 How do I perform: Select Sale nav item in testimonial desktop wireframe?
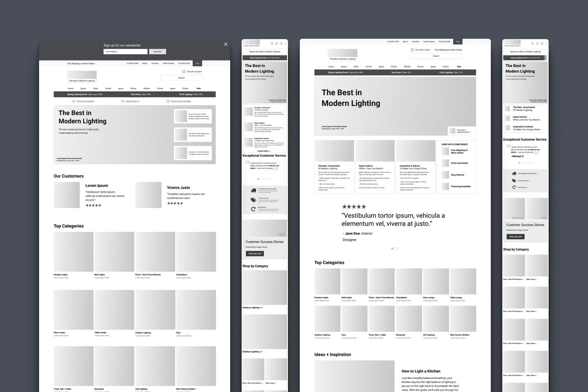click(459, 66)
